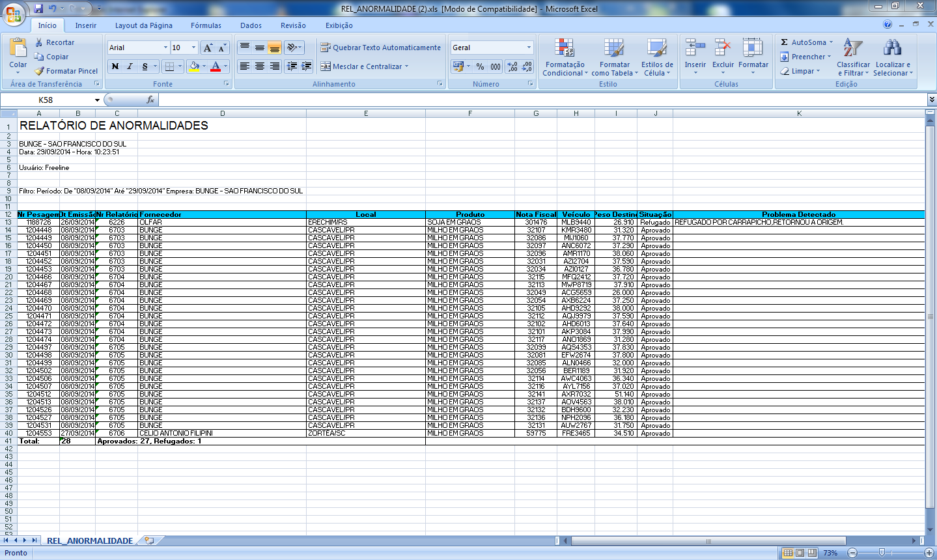Select the REL_ANORMALIDADE sheet tab
The height and width of the screenshot is (560, 937).
90,540
